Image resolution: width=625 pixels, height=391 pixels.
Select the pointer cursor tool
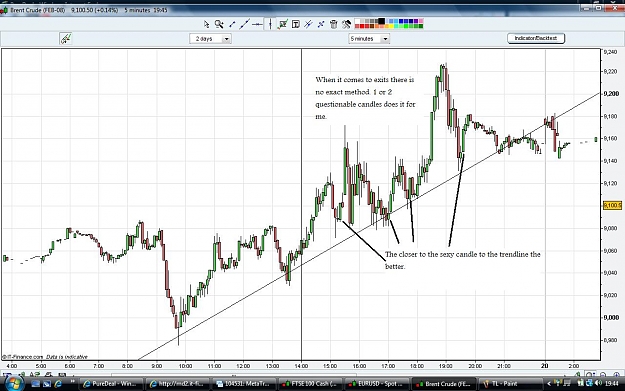point(206,24)
